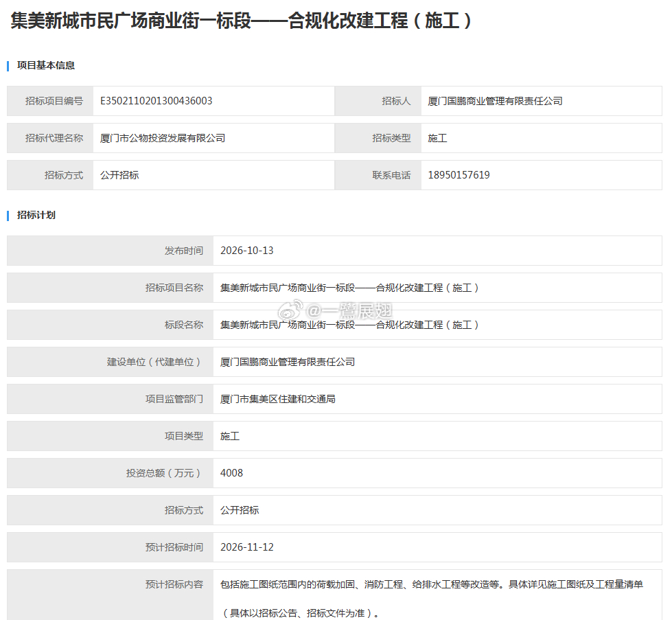
Task: Click the 项目类型 label
Action: click(184, 436)
